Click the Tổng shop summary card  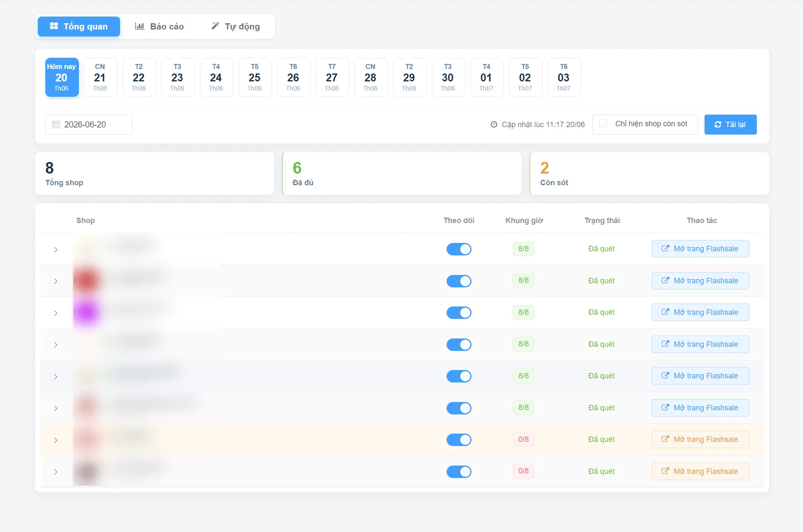tap(155, 173)
